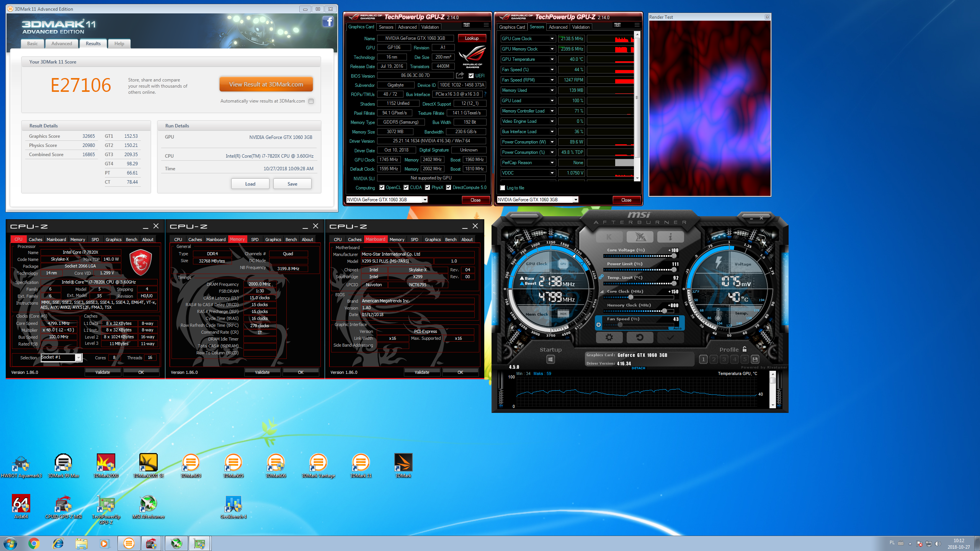
Task: Click BIOS version share icon in GPU-Z
Action: click(x=460, y=75)
